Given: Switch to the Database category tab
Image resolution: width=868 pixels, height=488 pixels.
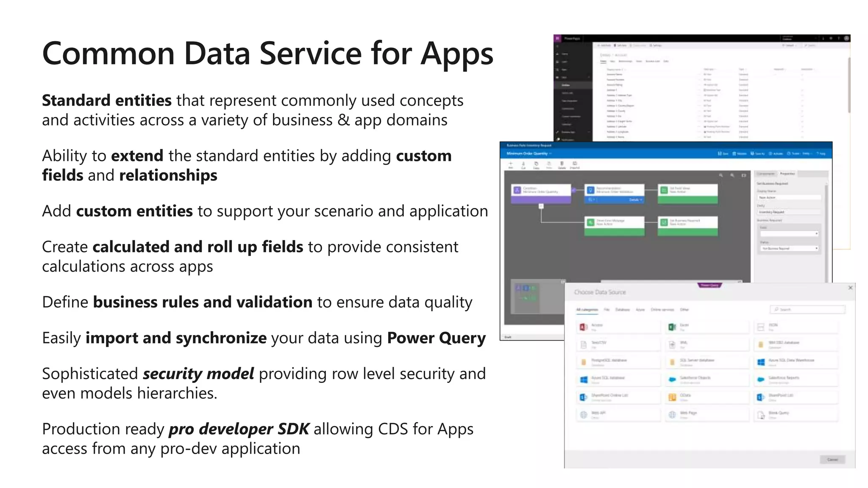Looking at the screenshot, I should click(x=622, y=310).
